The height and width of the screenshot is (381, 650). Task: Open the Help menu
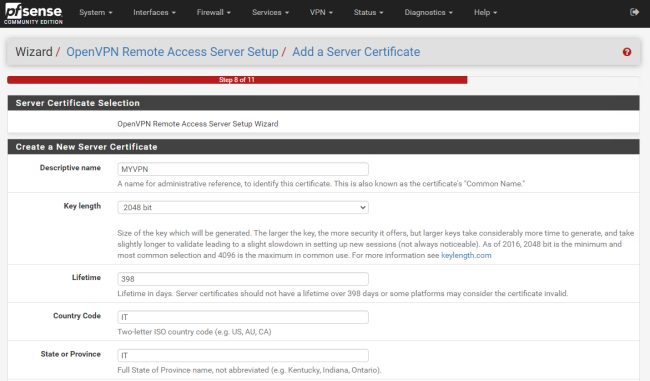coord(485,12)
